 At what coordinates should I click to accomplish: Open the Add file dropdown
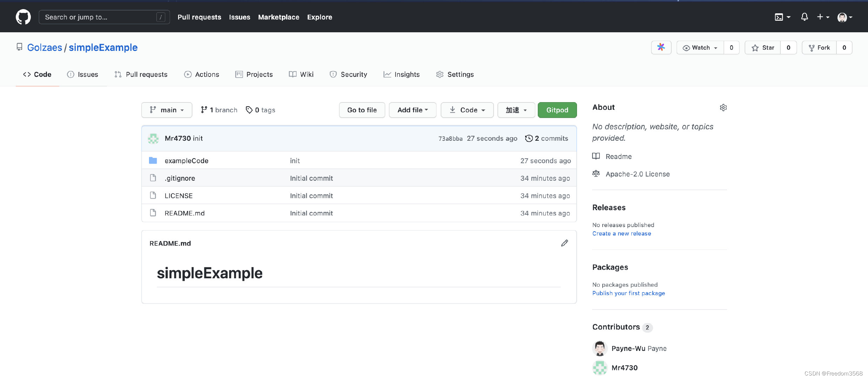(x=413, y=110)
